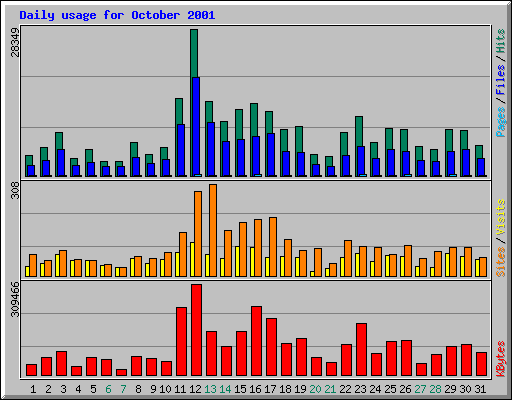Click the tallest red KBytes bar on day 12
The width and height of the screenshot is (512, 400).
click(196, 330)
